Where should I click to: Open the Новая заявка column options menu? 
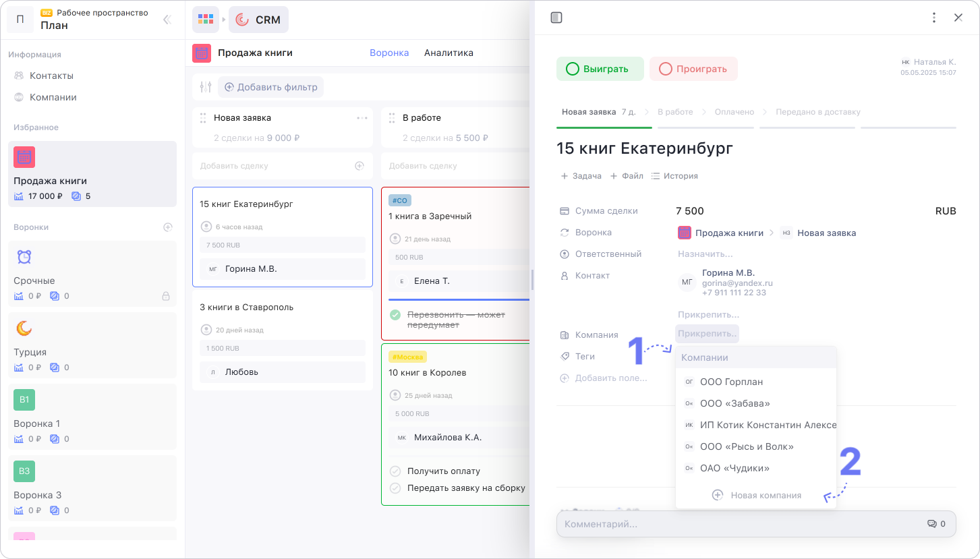click(362, 118)
